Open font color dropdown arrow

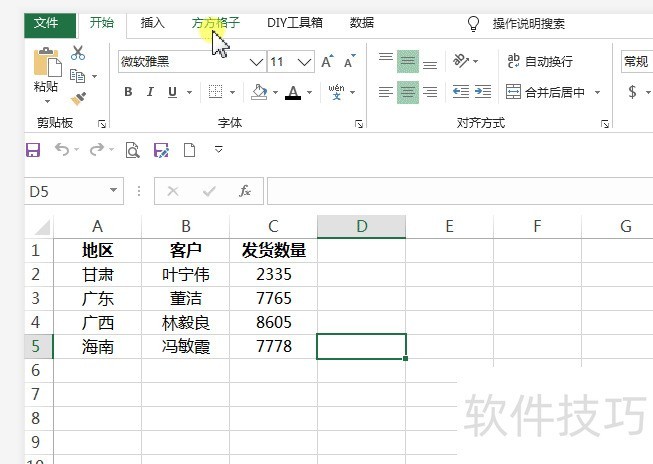[x=309, y=92]
